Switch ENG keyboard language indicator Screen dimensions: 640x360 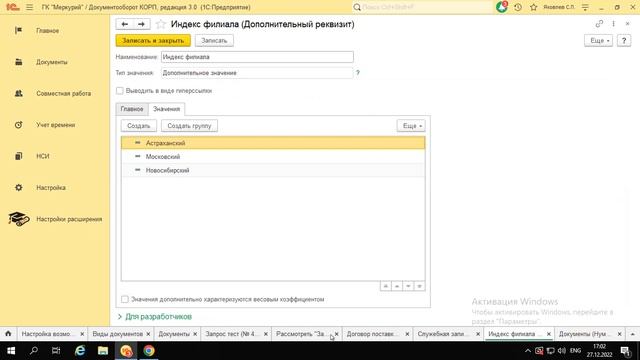(x=575, y=351)
